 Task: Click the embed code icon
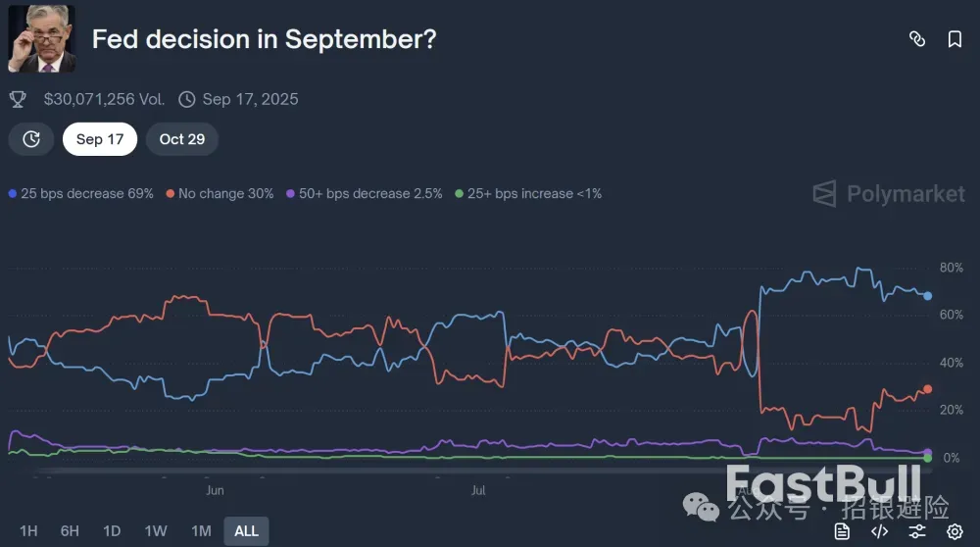pyautogui.click(x=879, y=531)
